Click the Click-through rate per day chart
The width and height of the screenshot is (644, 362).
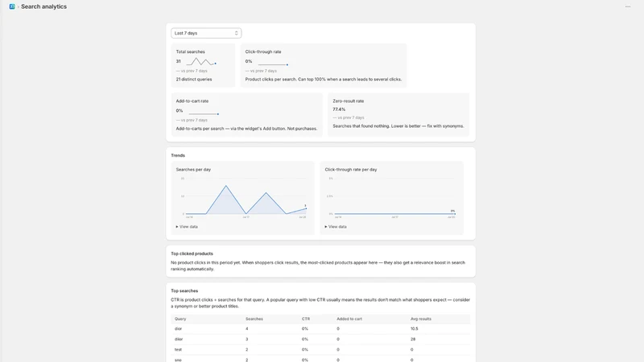tap(394, 197)
